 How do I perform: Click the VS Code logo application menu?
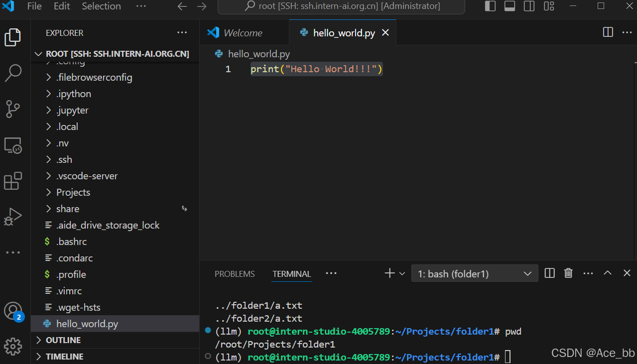click(x=8, y=6)
